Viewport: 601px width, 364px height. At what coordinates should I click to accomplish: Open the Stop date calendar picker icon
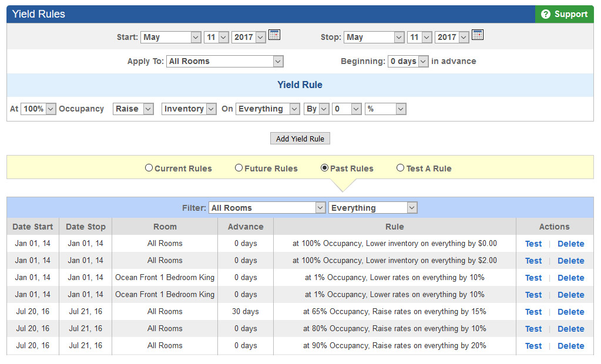478,35
